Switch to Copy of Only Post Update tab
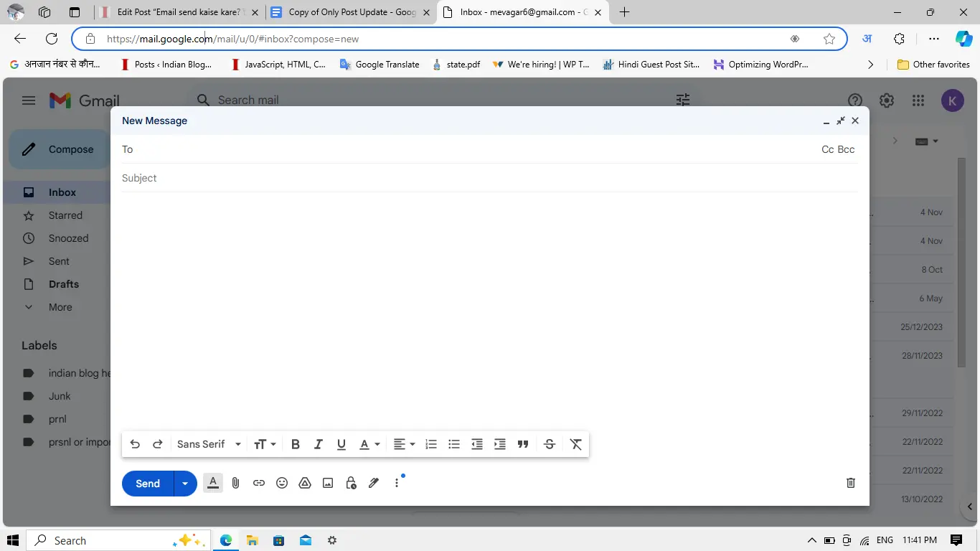Image resolution: width=980 pixels, height=551 pixels. pos(351,12)
